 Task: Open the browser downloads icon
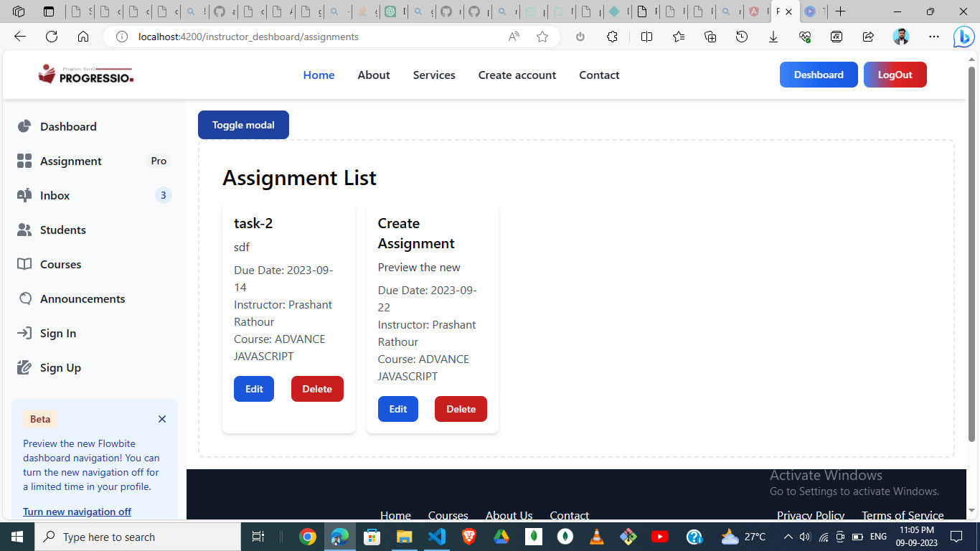[773, 37]
